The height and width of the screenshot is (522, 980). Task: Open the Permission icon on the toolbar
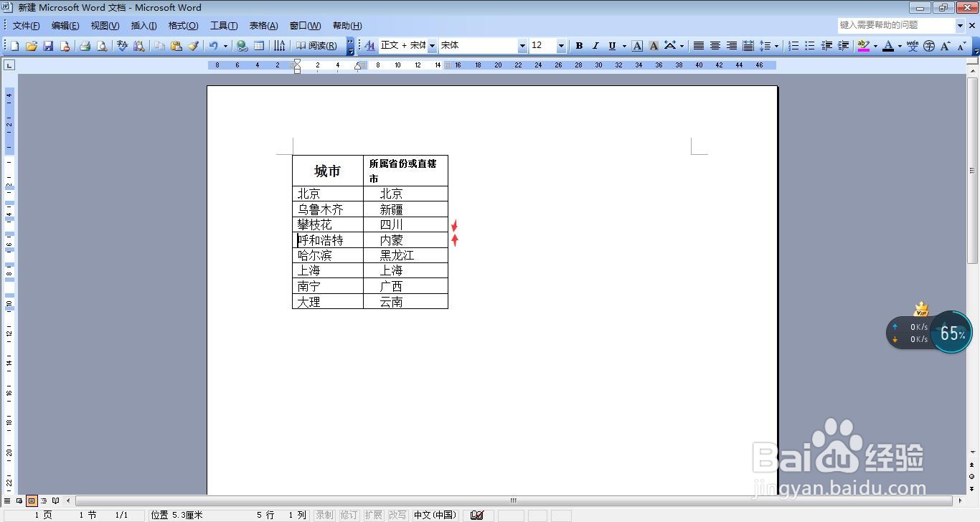[x=65, y=46]
